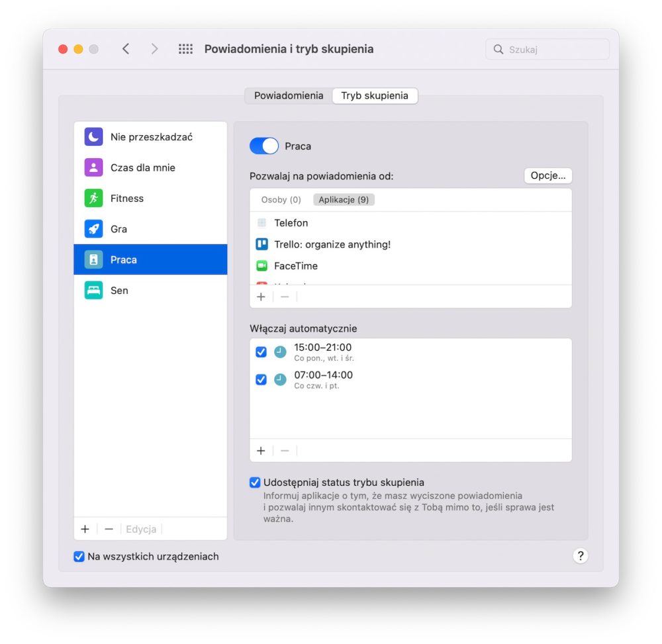Remove the selected automation schedule with minus

point(285,451)
